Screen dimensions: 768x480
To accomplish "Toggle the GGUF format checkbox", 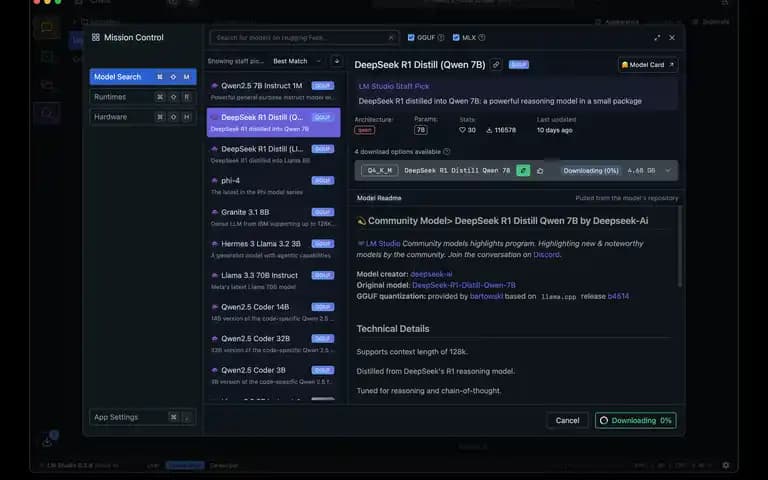I will point(411,38).
